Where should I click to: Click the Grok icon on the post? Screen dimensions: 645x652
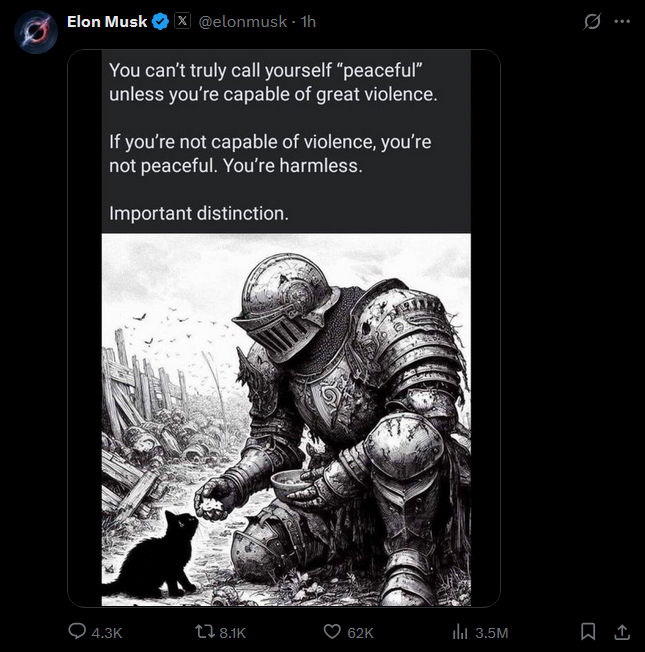coord(592,22)
